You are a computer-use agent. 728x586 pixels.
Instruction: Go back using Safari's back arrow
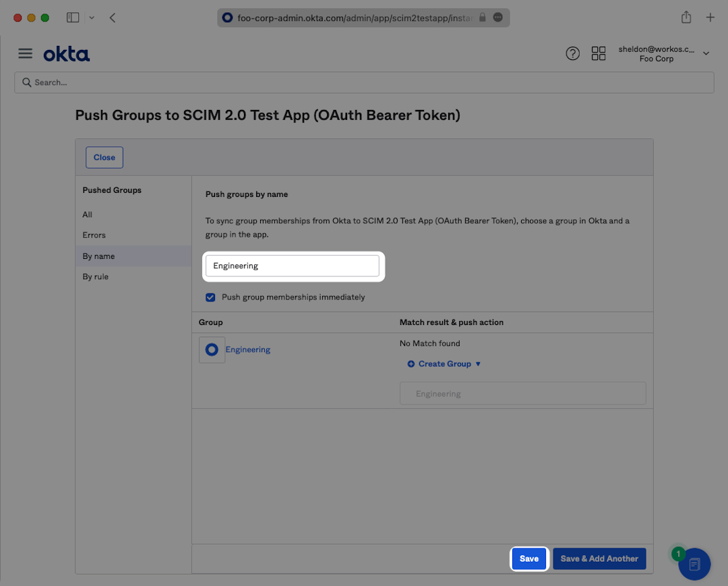(x=113, y=18)
